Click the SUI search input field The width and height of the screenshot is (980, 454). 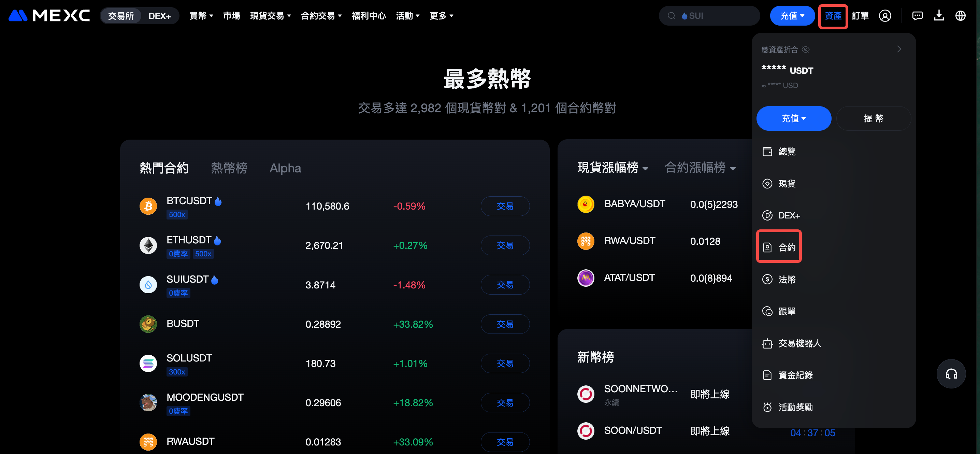click(x=709, y=16)
